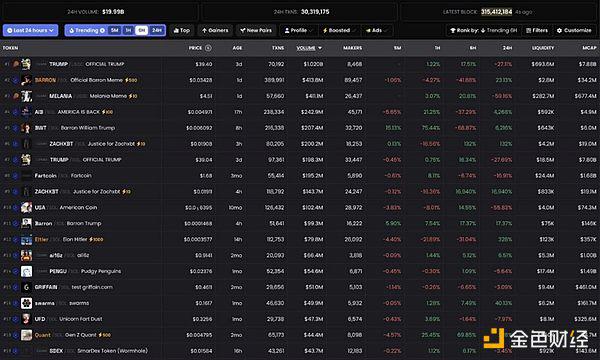This screenshot has width=600, height=360.
Task: Click the 500 boost badge on BARRON row
Action: pyautogui.click(x=131, y=80)
